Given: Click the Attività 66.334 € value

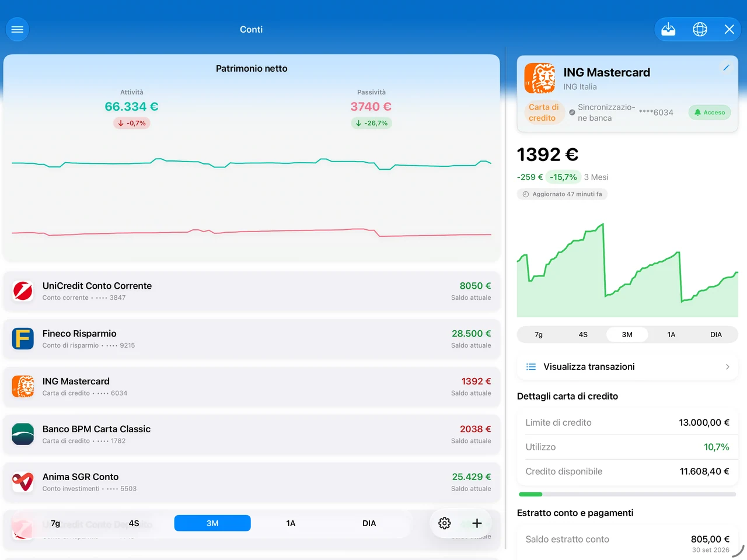Looking at the screenshot, I should (131, 106).
